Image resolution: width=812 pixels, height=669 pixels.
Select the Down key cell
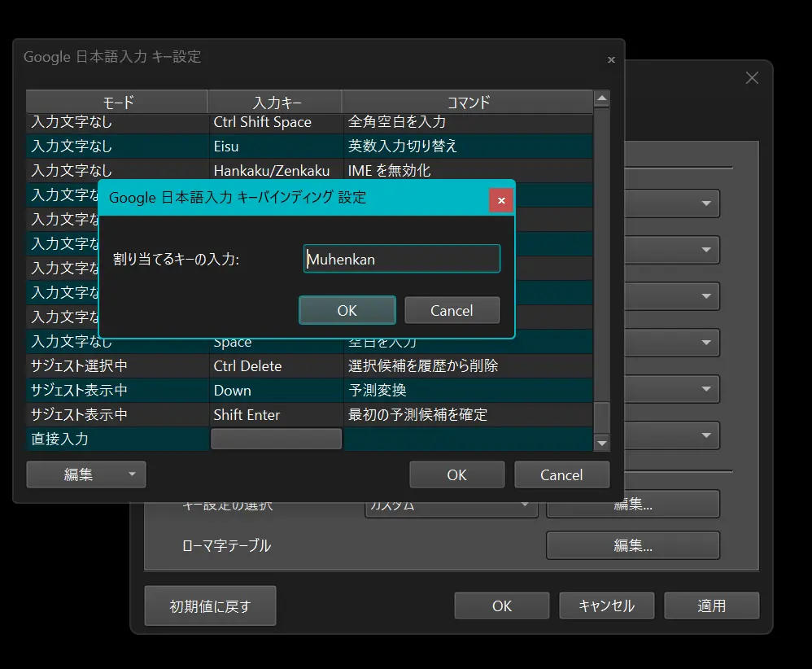pos(276,390)
